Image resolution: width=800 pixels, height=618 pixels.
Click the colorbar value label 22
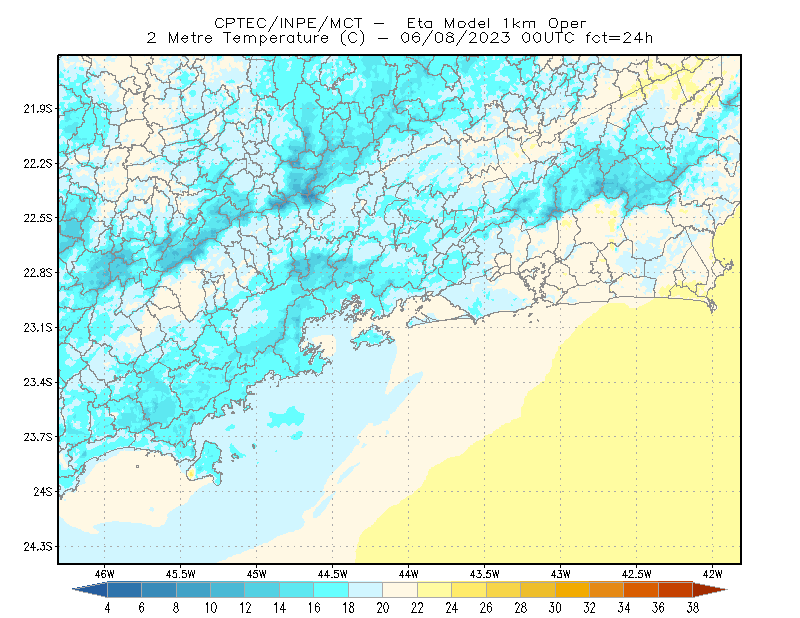pos(417,608)
